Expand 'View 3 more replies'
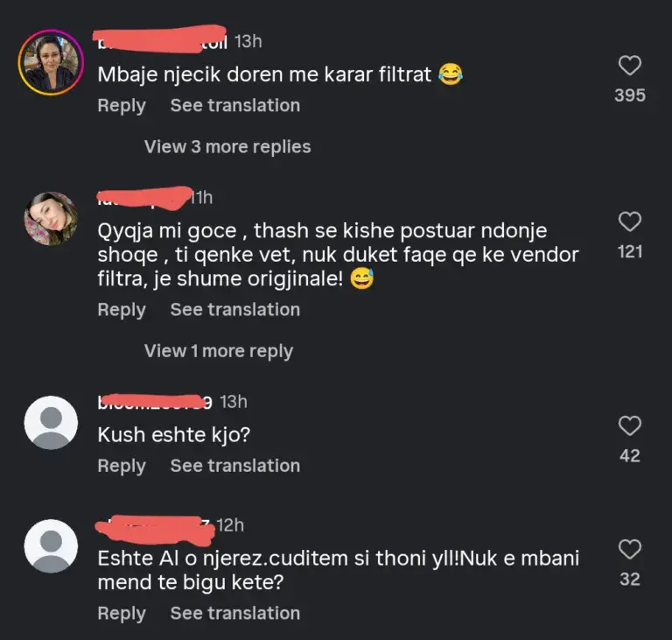The image size is (672, 640). tap(227, 146)
